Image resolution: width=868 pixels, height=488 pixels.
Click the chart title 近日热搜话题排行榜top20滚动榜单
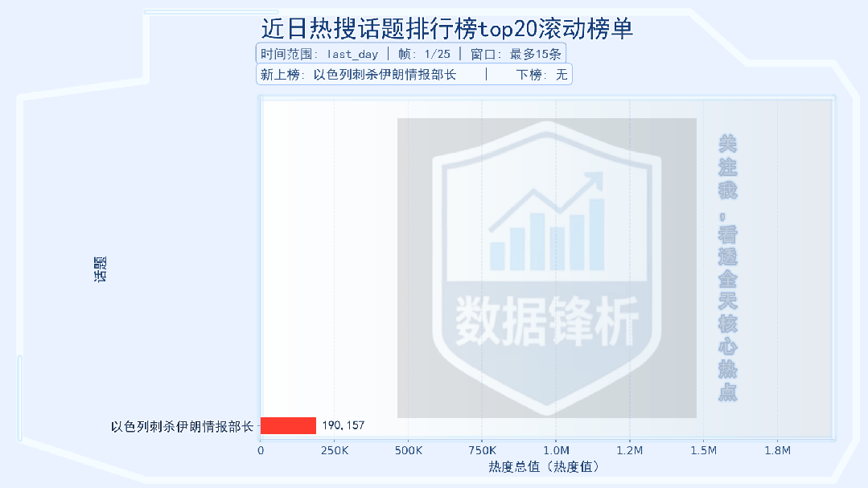click(446, 29)
